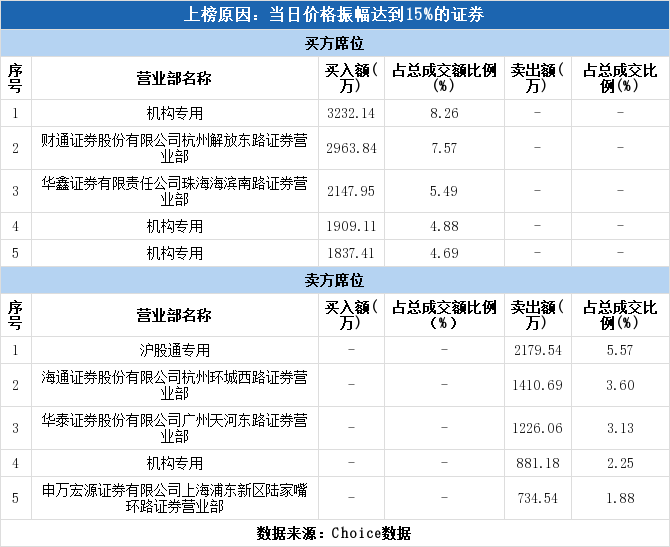
Task: Click sell amount 734.54
Action: pyautogui.click(x=538, y=498)
